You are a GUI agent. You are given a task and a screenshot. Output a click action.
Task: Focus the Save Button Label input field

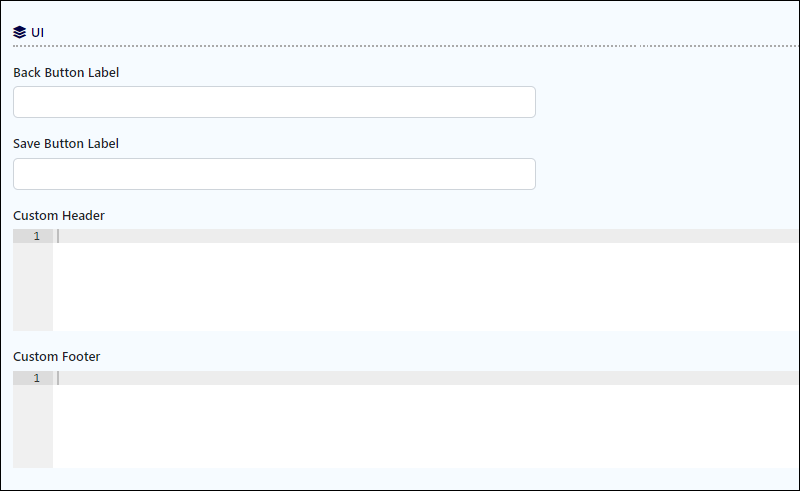[274, 174]
